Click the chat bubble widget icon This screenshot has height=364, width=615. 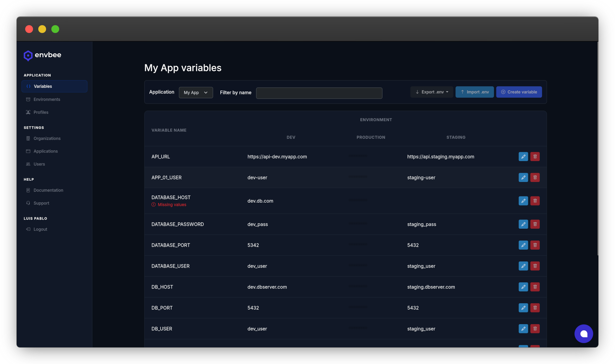(584, 334)
